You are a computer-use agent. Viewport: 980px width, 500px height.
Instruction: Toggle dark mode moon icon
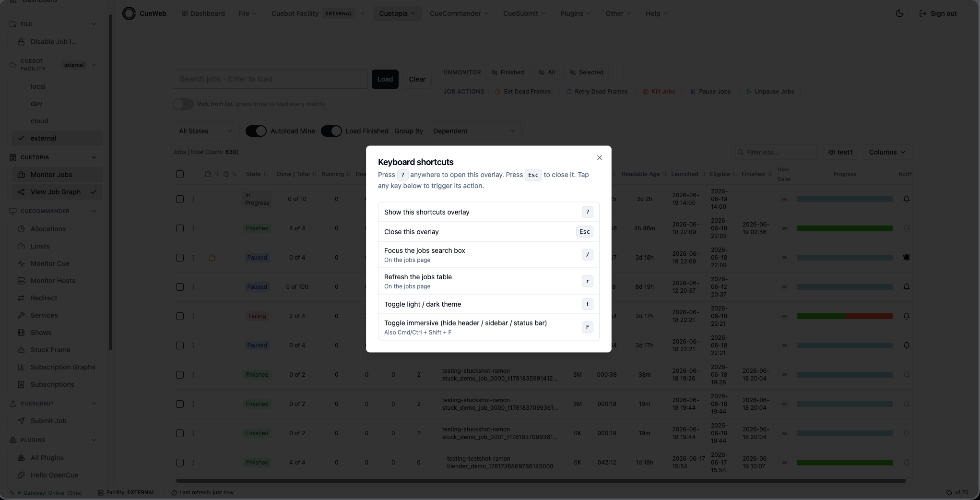899,13
